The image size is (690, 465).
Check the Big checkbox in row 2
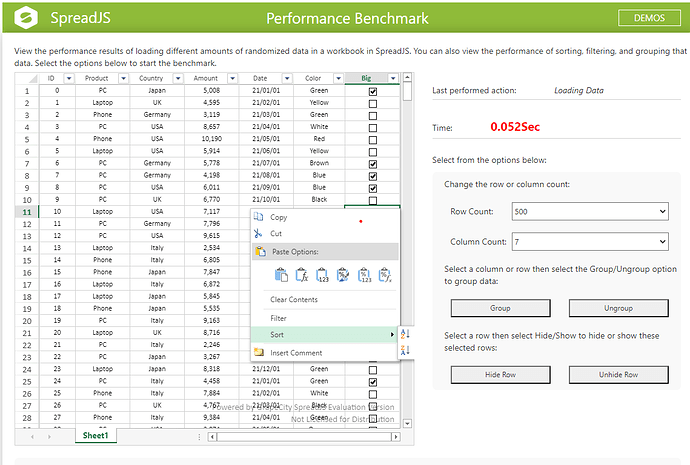(373, 103)
